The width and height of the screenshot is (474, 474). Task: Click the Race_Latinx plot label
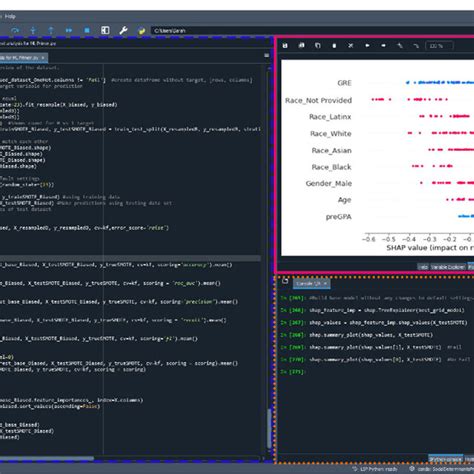tap(330, 117)
